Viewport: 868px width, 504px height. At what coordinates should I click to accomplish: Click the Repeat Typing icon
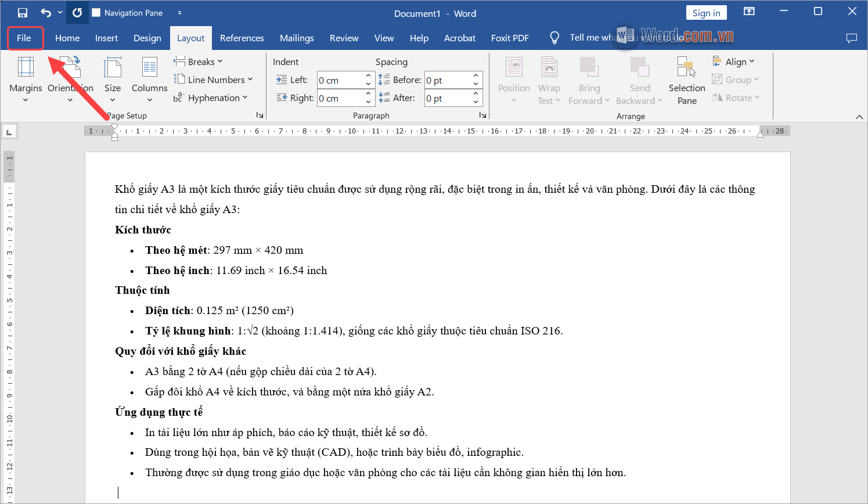(78, 12)
